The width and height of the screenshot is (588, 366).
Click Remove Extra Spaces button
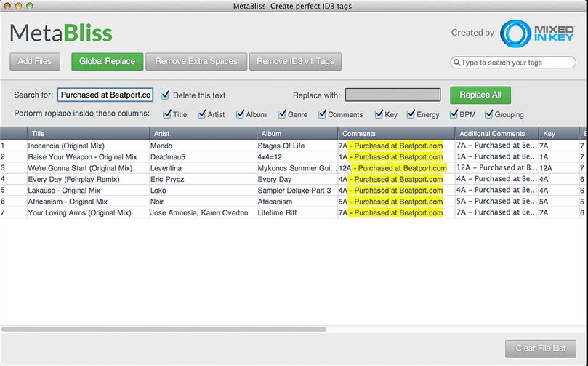pos(196,62)
